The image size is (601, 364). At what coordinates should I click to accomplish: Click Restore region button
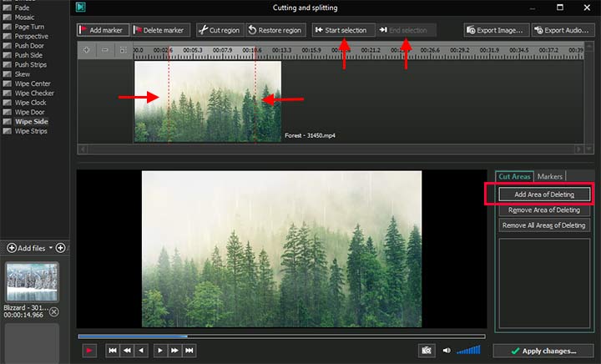(x=275, y=30)
